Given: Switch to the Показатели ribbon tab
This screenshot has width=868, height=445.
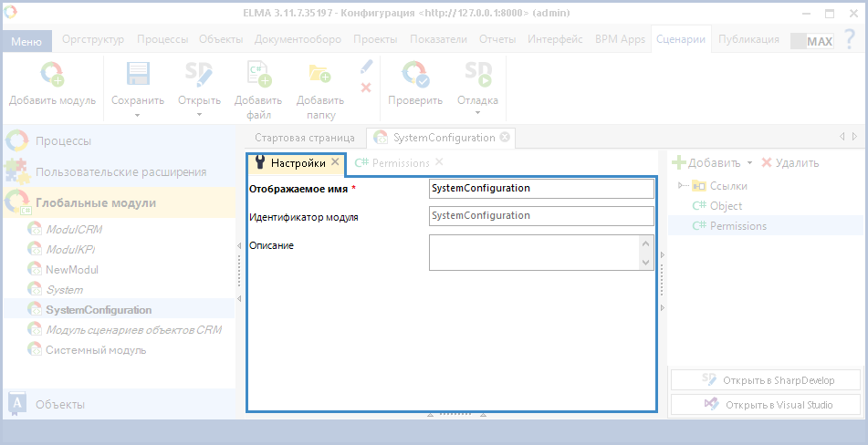Looking at the screenshot, I should (438, 39).
